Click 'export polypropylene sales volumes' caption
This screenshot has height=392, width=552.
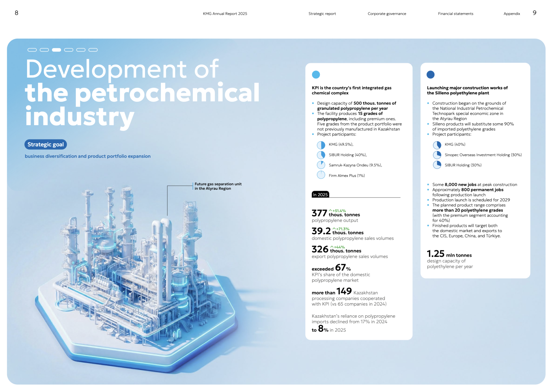point(350,256)
